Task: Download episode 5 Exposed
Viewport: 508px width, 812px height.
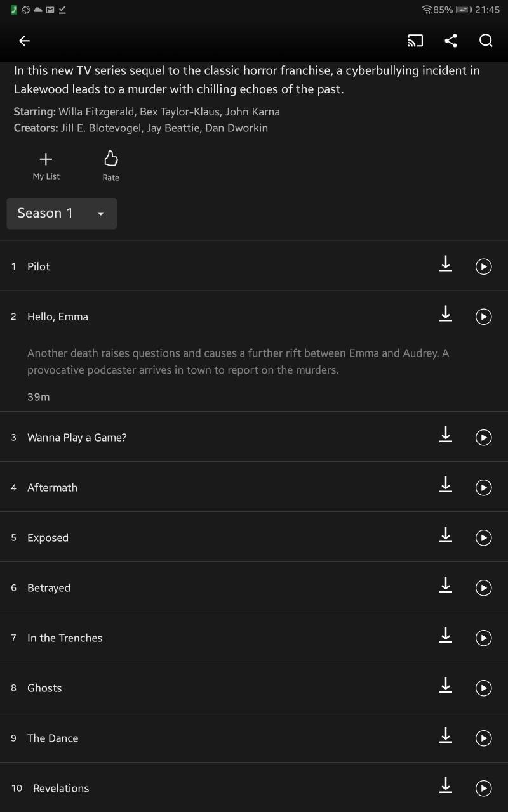Action: tap(446, 535)
